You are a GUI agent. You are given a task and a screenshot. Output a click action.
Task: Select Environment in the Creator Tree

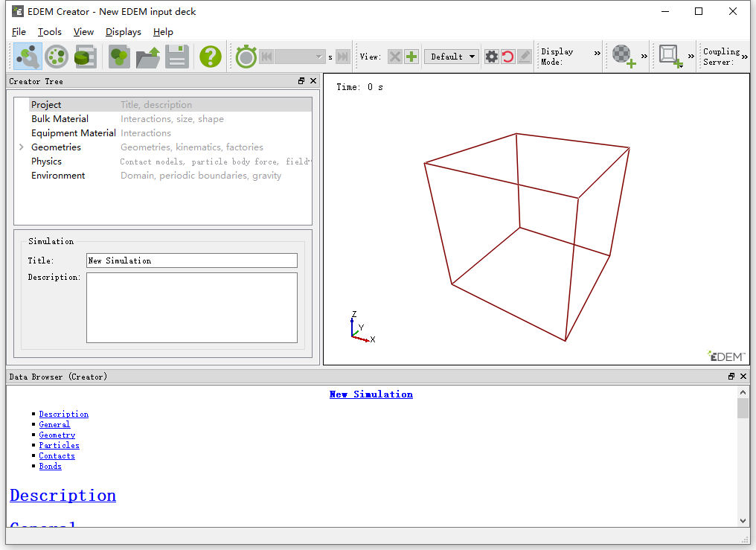point(58,176)
